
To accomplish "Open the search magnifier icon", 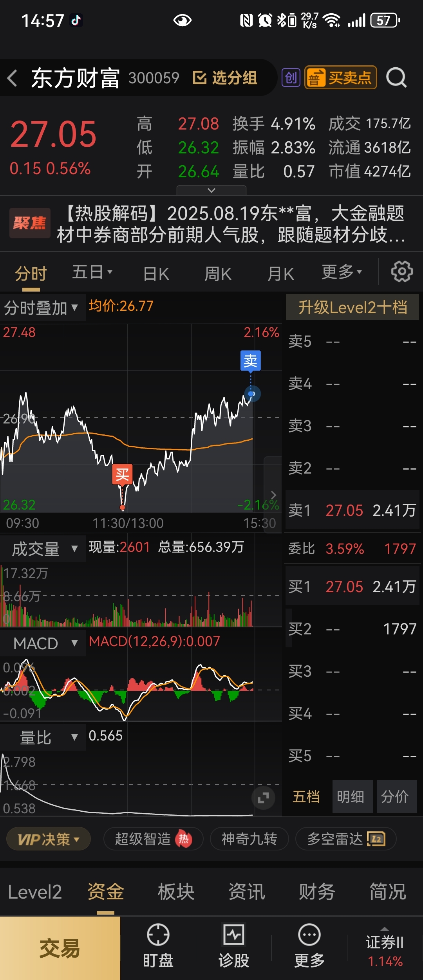I will [396, 77].
